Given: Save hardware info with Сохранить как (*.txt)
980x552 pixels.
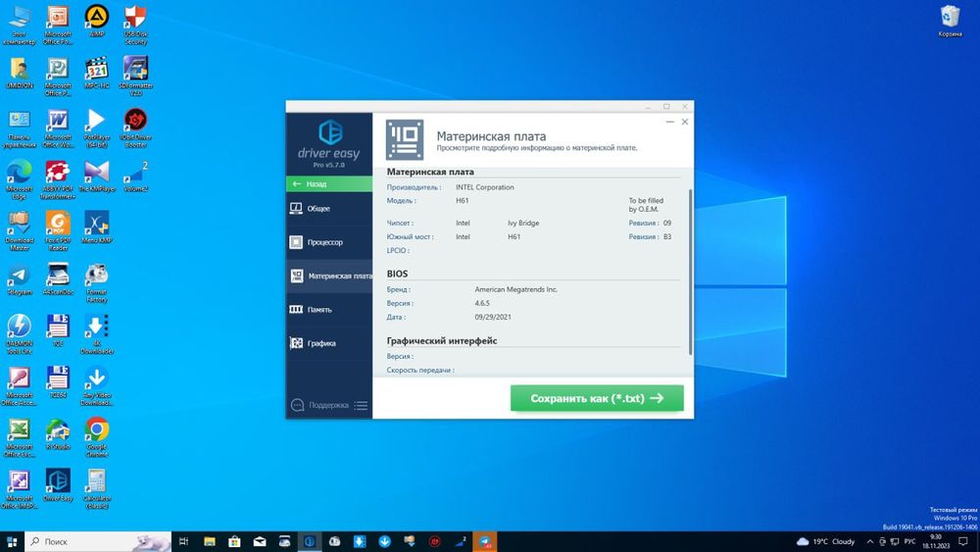Looking at the screenshot, I should [597, 398].
